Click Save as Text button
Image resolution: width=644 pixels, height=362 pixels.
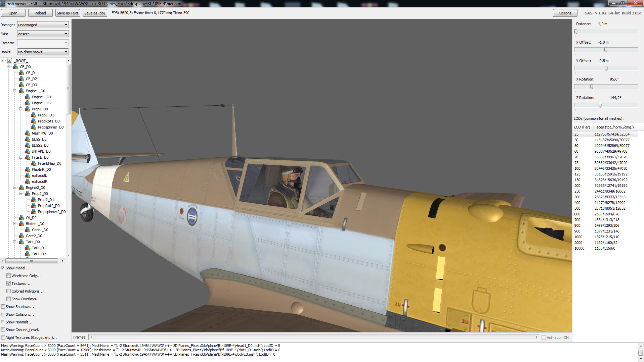click(68, 13)
